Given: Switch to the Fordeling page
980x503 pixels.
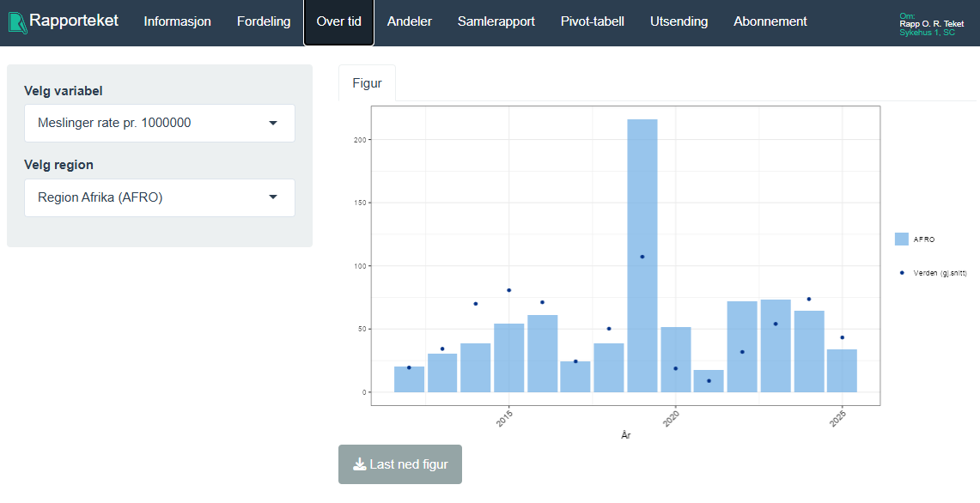Looking at the screenshot, I should (x=264, y=21).
